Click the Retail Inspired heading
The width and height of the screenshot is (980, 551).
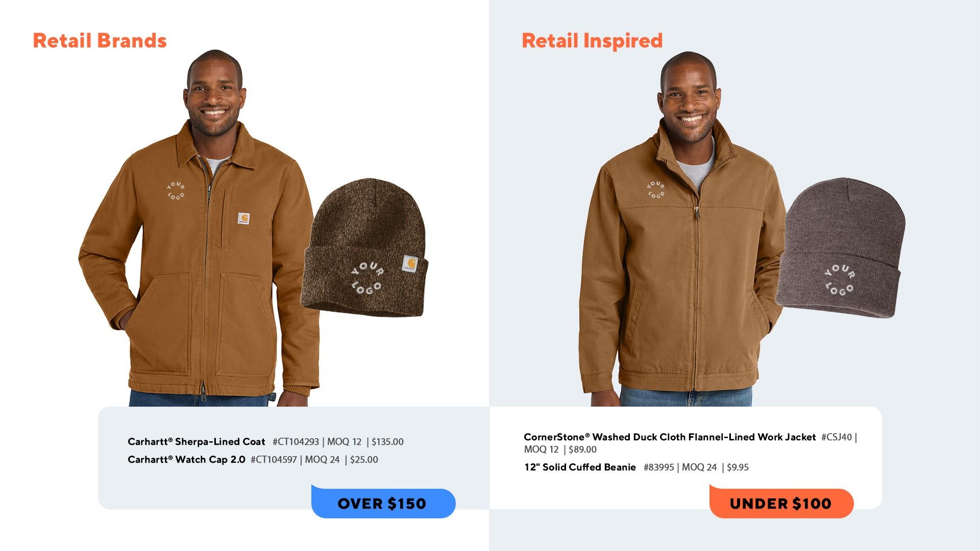(x=592, y=41)
